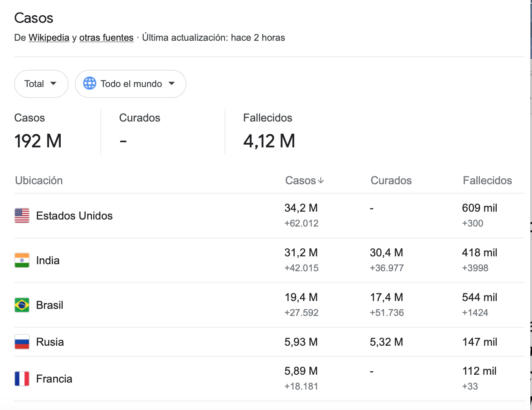Select the Brasil row name

point(50,305)
